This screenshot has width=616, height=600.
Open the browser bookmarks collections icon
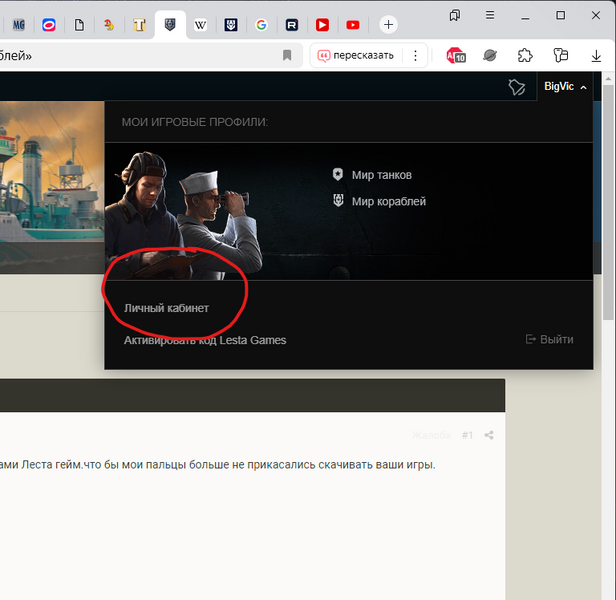click(x=455, y=15)
